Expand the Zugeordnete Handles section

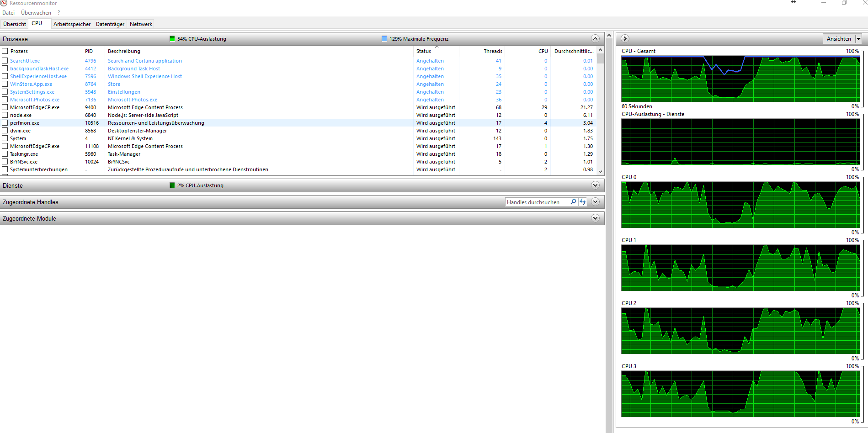click(595, 202)
